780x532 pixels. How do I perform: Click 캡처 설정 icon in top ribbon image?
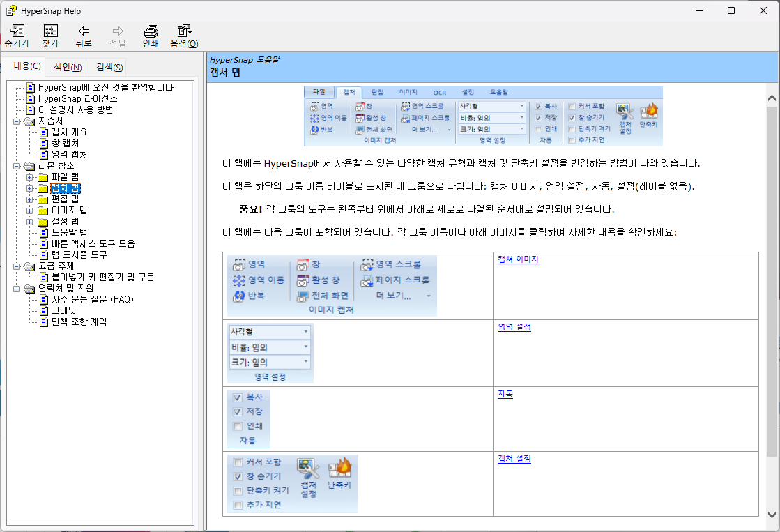[625, 112]
